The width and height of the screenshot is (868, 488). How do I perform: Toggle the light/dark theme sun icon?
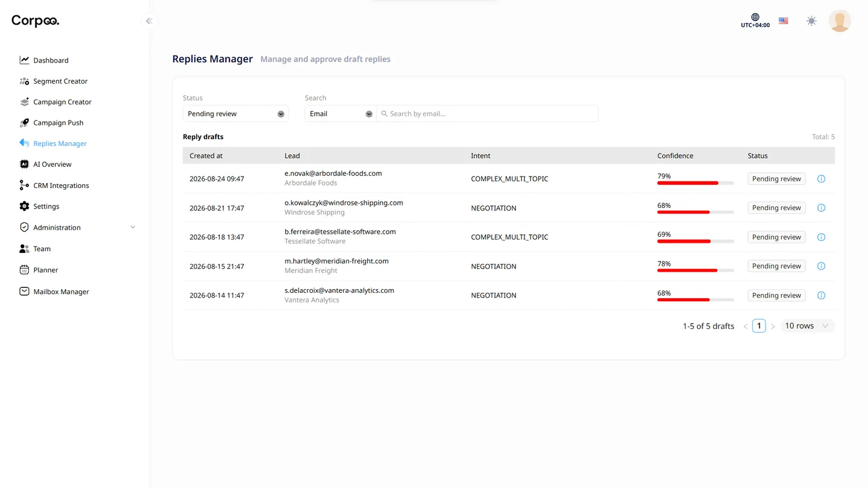(812, 21)
